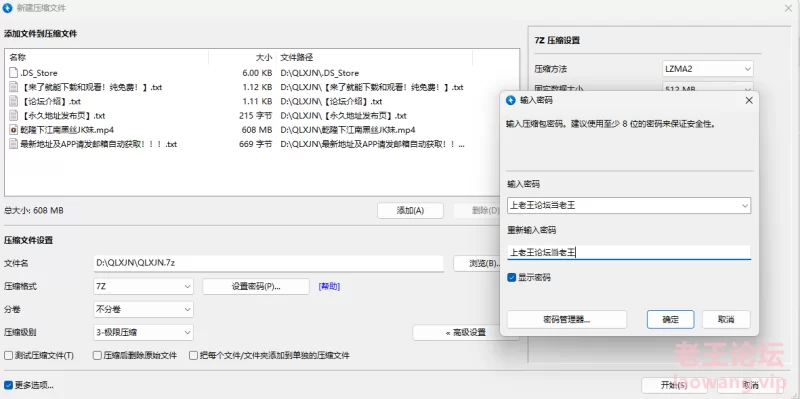Viewport: 800px width, 399px height.
Task: Click 添加(A) button
Action: tap(410, 210)
